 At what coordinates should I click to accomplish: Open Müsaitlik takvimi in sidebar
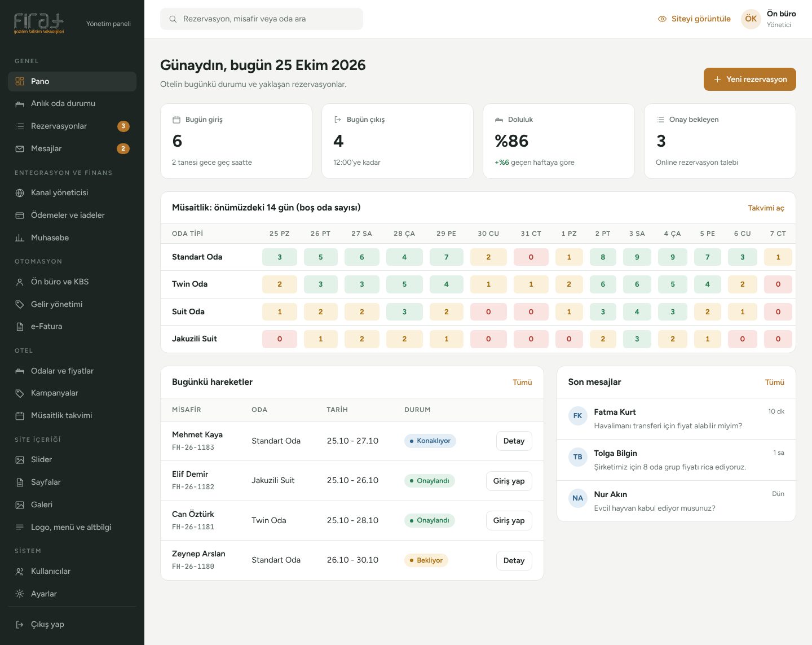[72, 416]
